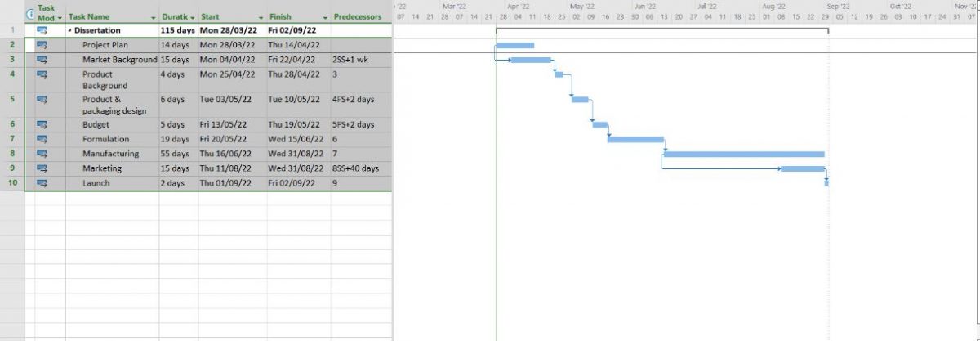Screen dimensions: 980x341
Task: Click Task Mode icon for Launch row
Action: [x=42, y=183]
